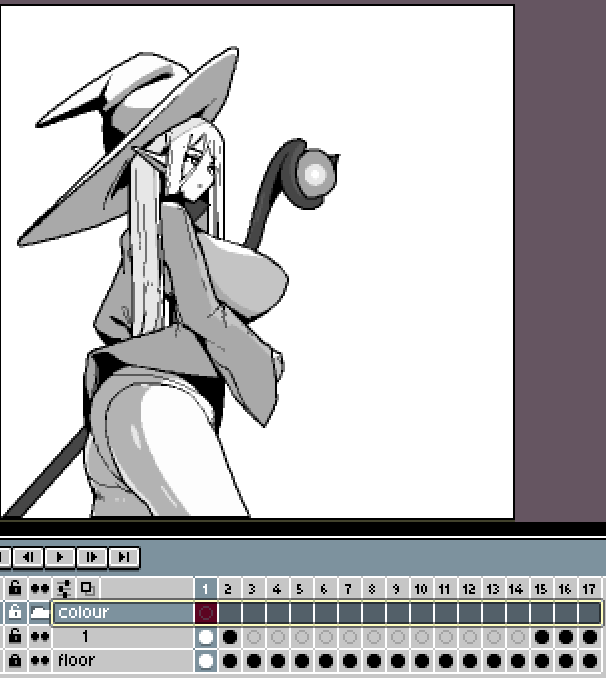Select frame 8 header
Screen dimensions: 606x678
click(x=374, y=588)
